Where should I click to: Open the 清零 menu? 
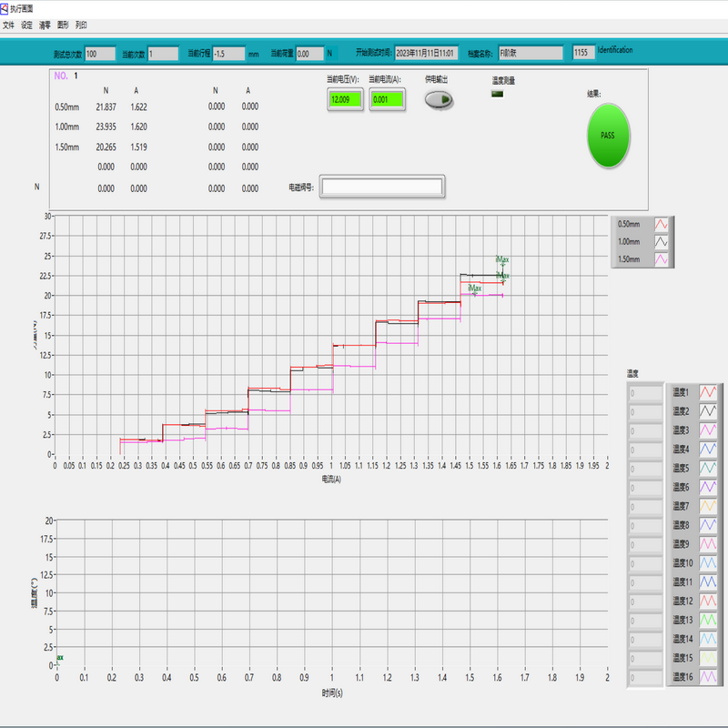(45, 25)
